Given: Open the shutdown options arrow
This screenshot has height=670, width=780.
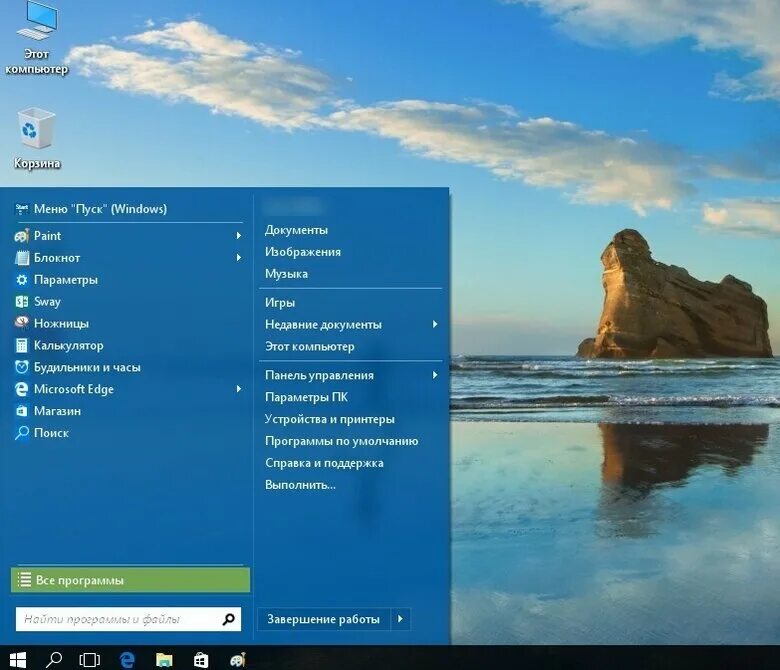Looking at the screenshot, I should (x=400, y=619).
